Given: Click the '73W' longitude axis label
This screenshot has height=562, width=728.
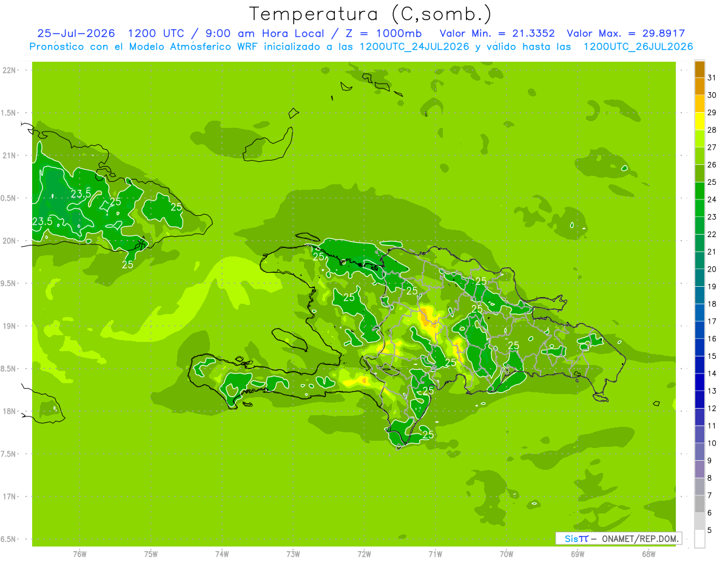Looking at the screenshot, I should click(x=293, y=554).
